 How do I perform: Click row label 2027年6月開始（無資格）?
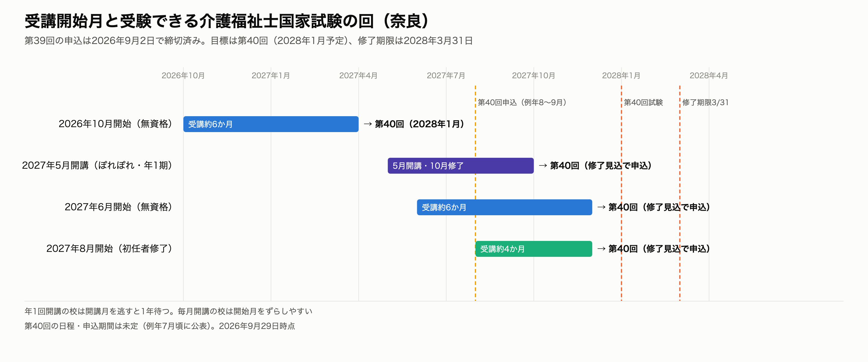point(119,207)
